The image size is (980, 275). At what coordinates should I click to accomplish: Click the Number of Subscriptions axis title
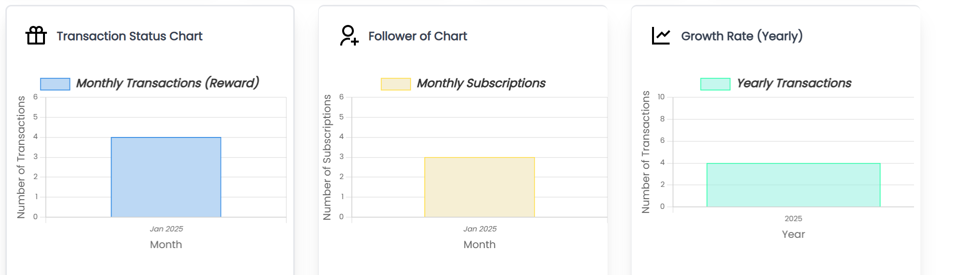click(327, 157)
